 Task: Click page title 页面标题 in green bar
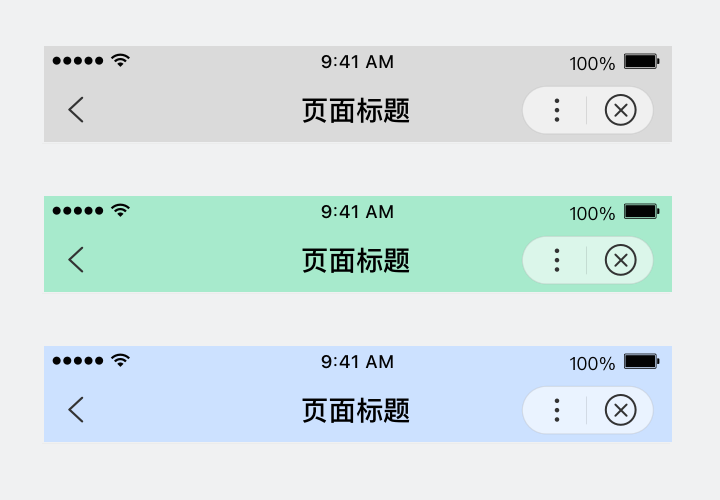tap(356, 260)
